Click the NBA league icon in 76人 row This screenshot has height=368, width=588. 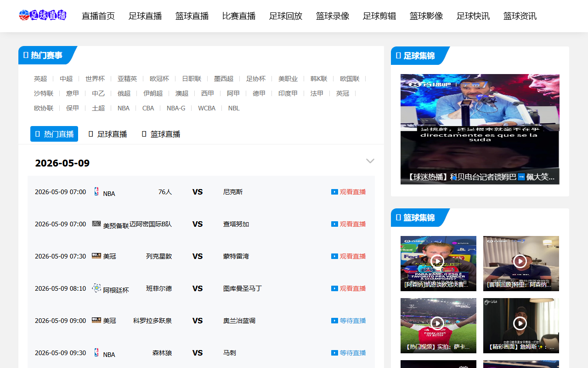click(96, 191)
